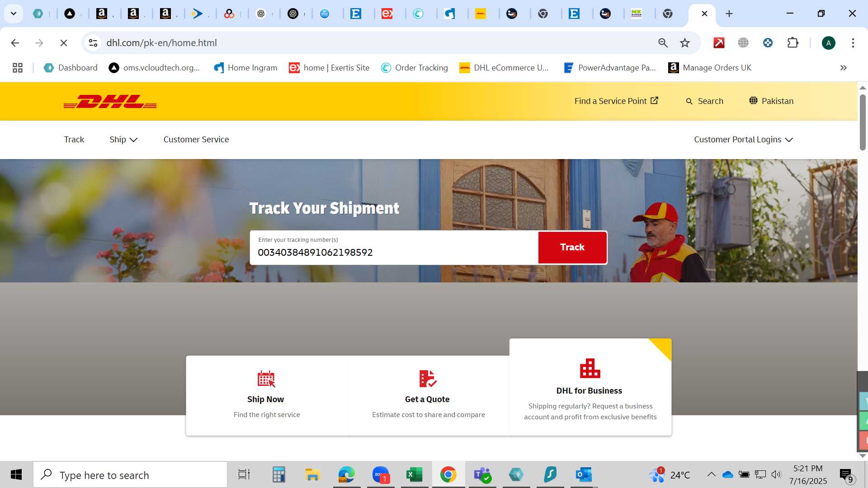The image size is (868, 488).
Task: Open the weather widget showing 24°C
Action: pos(670,475)
